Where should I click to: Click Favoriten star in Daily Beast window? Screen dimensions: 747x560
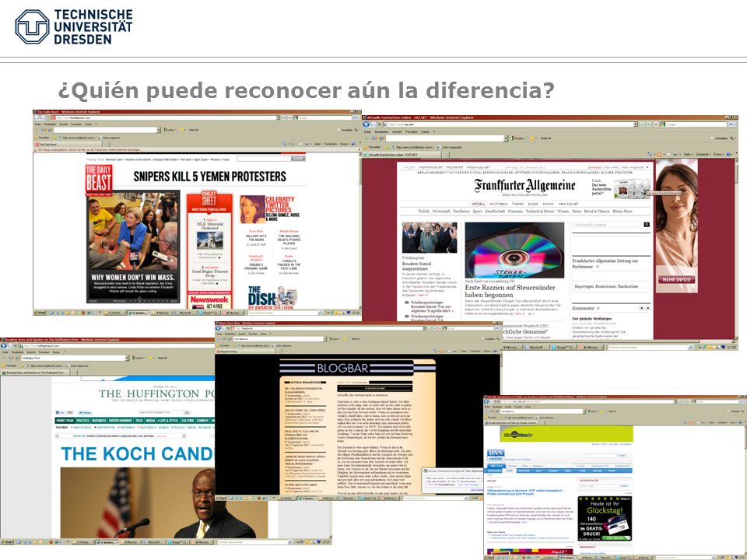click(37, 138)
